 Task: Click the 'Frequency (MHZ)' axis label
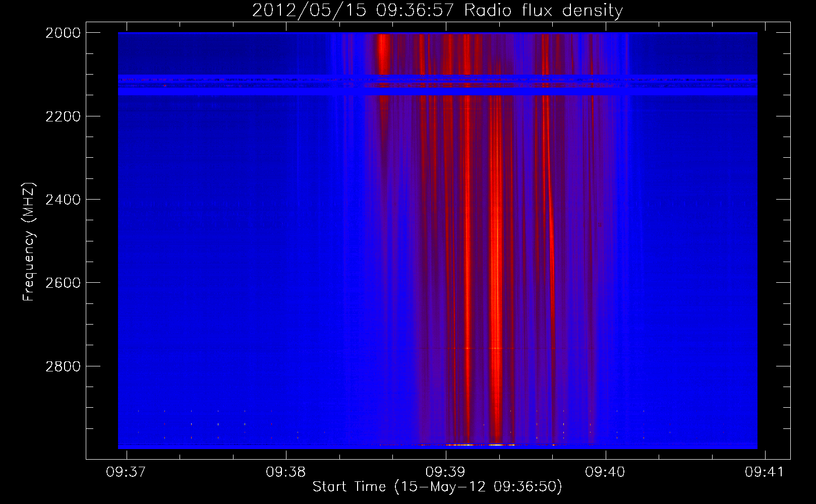tap(29, 242)
